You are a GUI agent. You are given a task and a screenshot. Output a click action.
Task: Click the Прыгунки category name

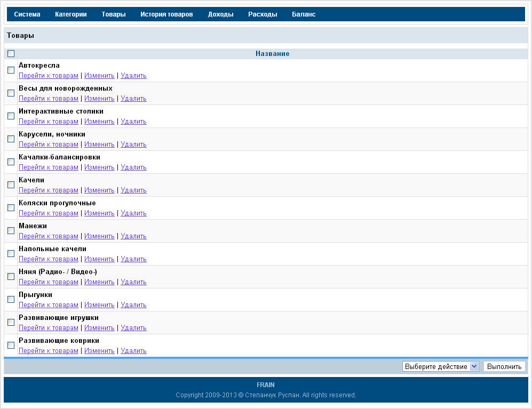pos(35,295)
